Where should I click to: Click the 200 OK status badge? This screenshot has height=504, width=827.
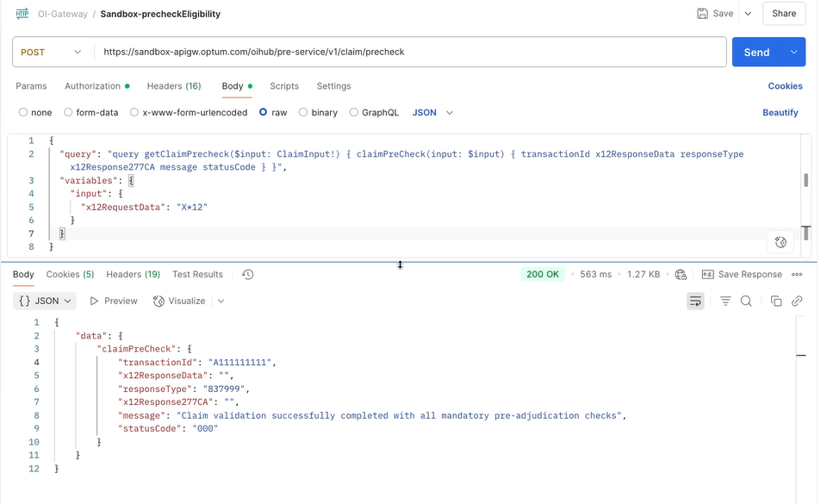click(542, 274)
